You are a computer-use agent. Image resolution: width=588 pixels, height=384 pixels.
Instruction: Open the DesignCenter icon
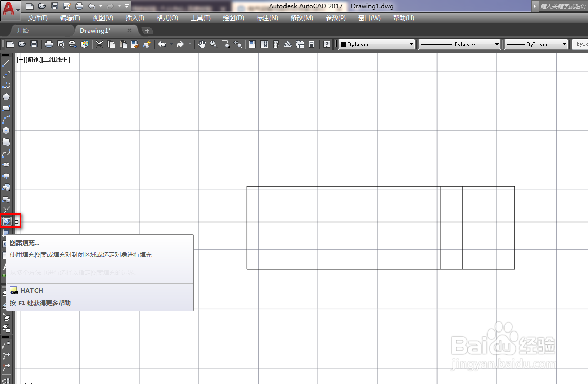(264, 44)
